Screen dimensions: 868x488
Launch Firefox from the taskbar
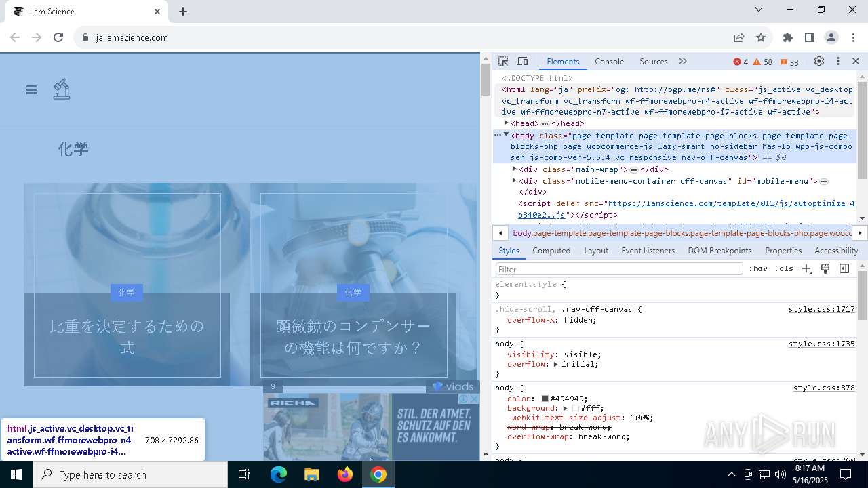tap(345, 474)
